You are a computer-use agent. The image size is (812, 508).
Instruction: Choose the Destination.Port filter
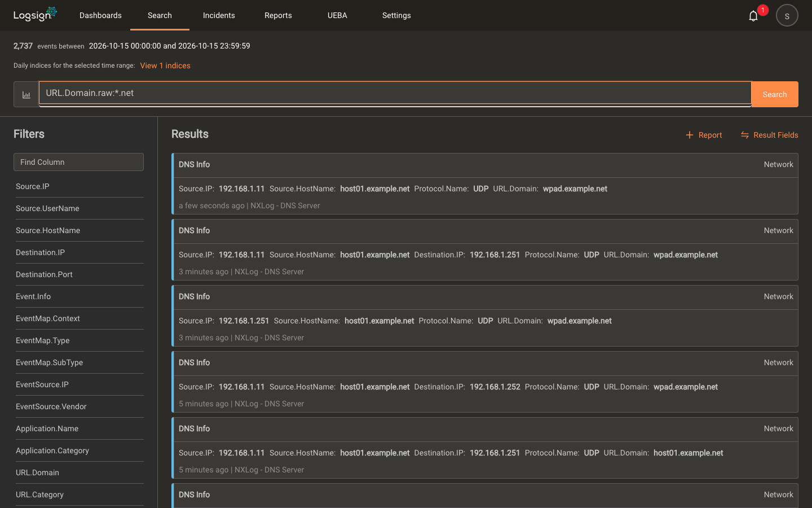78,274
